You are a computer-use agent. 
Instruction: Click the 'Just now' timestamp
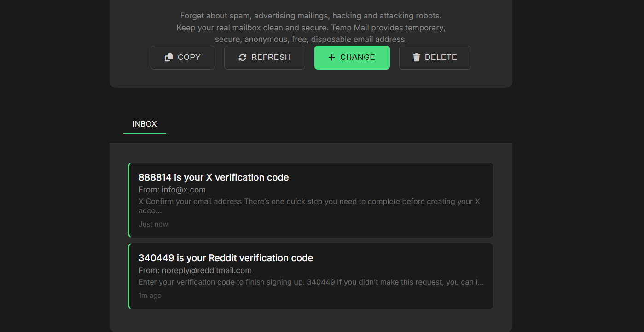(153, 224)
